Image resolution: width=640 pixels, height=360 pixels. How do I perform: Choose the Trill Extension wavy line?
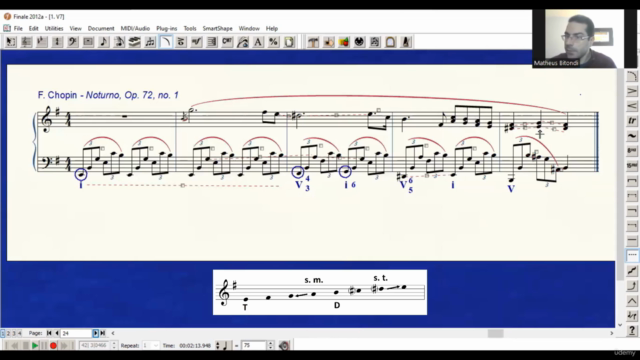point(632,136)
